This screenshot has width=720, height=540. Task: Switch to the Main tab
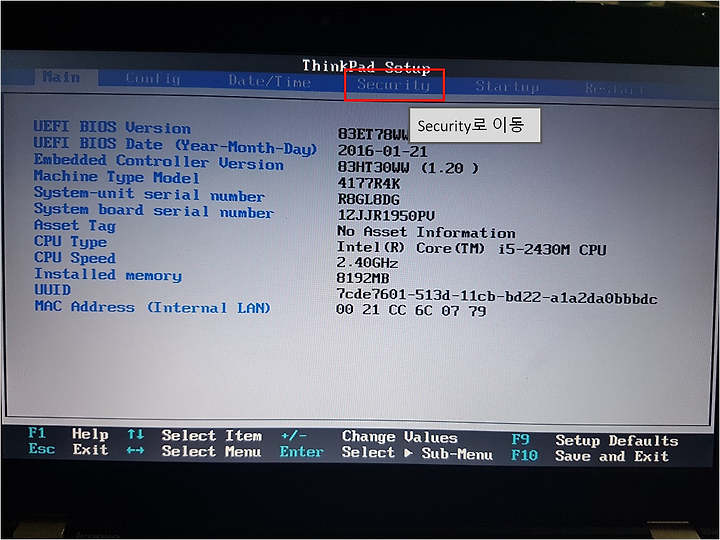62,77
